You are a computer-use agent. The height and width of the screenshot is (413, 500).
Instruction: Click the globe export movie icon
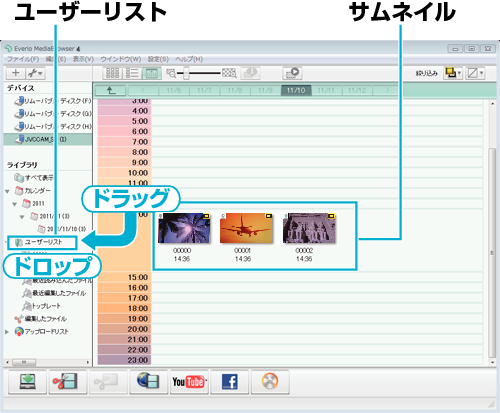(149, 382)
